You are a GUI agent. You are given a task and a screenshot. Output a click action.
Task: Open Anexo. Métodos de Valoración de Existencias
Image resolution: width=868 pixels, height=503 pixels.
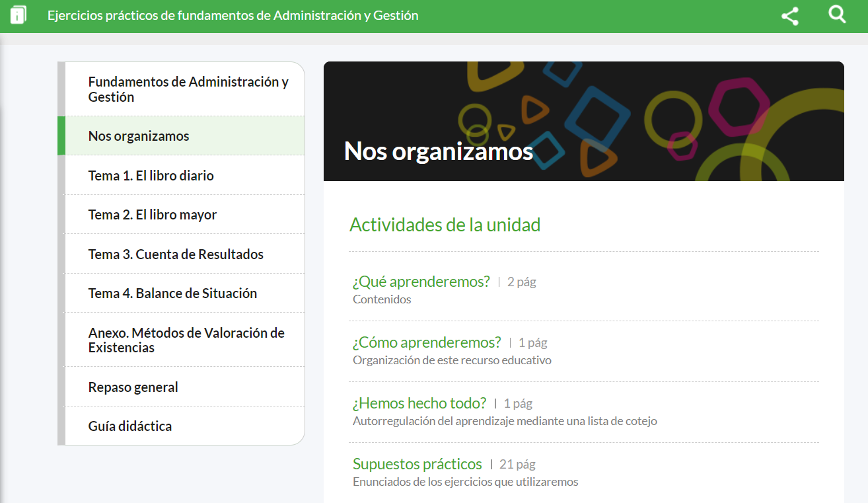(x=184, y=340)
